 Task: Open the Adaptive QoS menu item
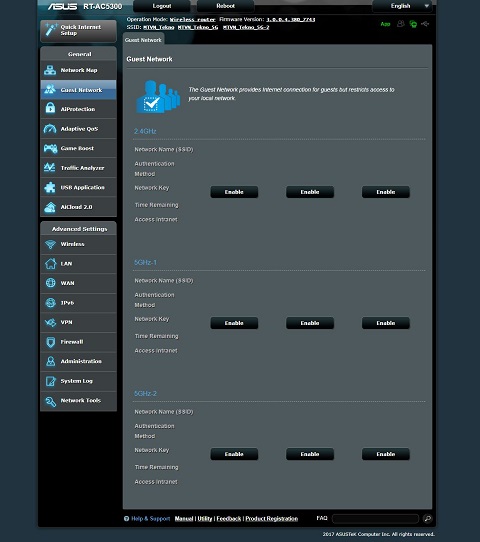tap(78, 129)
